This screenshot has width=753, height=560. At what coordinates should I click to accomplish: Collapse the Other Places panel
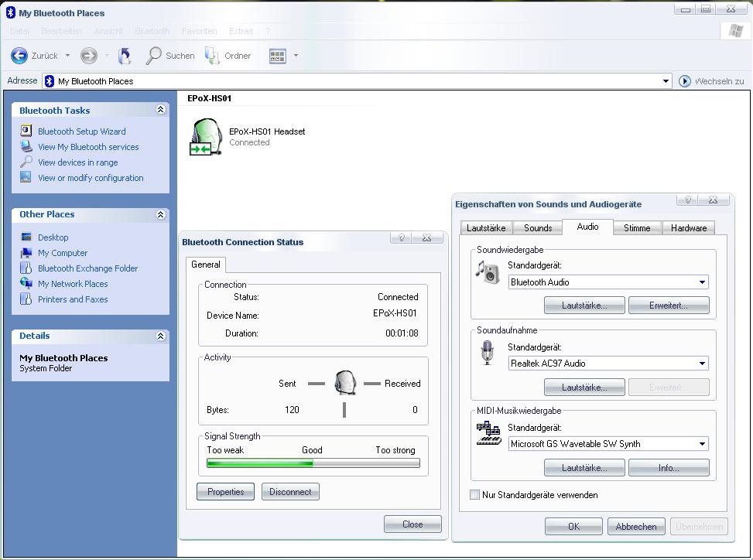point(160,214)
